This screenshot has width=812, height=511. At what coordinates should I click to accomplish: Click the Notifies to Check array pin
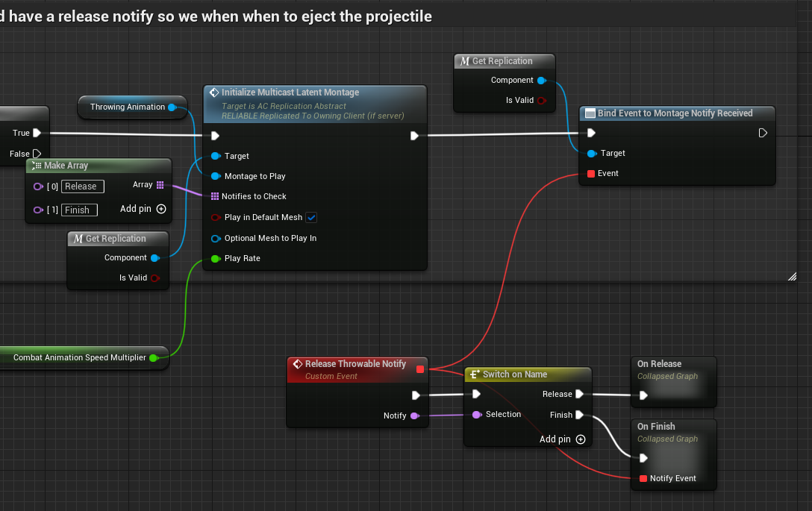[x=215, y=196]
